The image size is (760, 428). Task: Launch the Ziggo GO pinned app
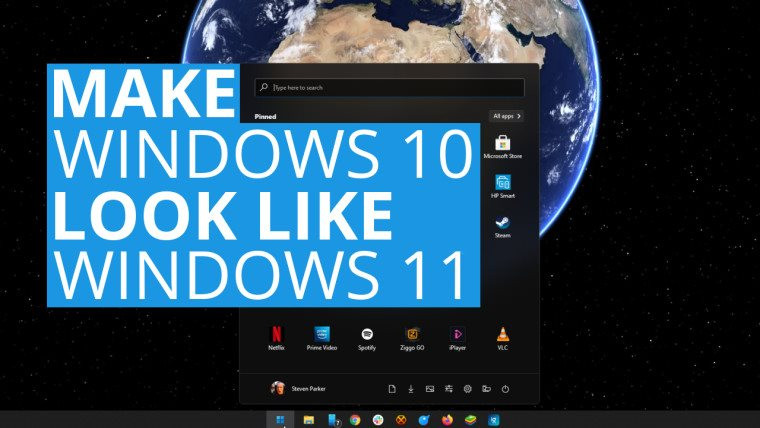click(x=412, y=338)
